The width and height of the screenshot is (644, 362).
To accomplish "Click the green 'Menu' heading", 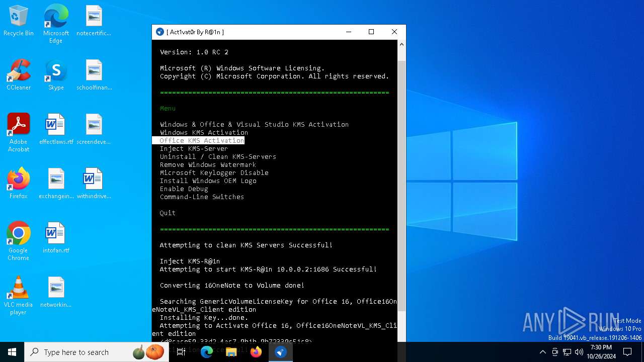I will pyautogui.click(x=168, y=108).
